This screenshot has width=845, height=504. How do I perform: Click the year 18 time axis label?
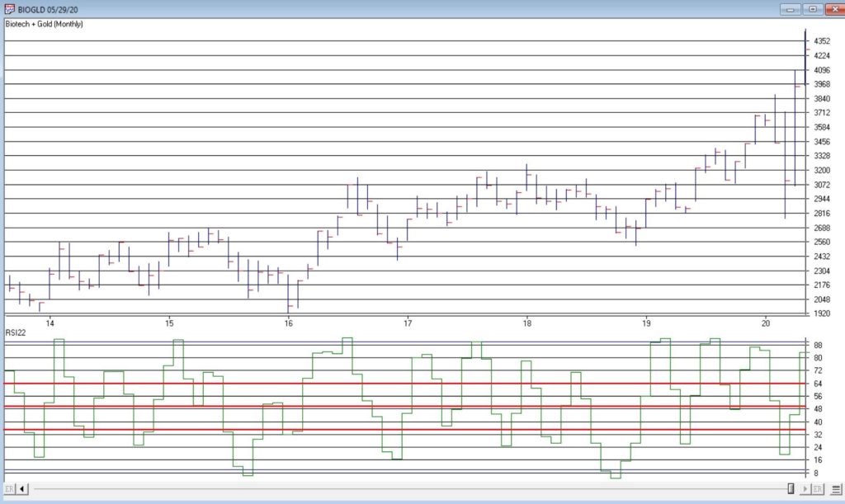[527, 323]
